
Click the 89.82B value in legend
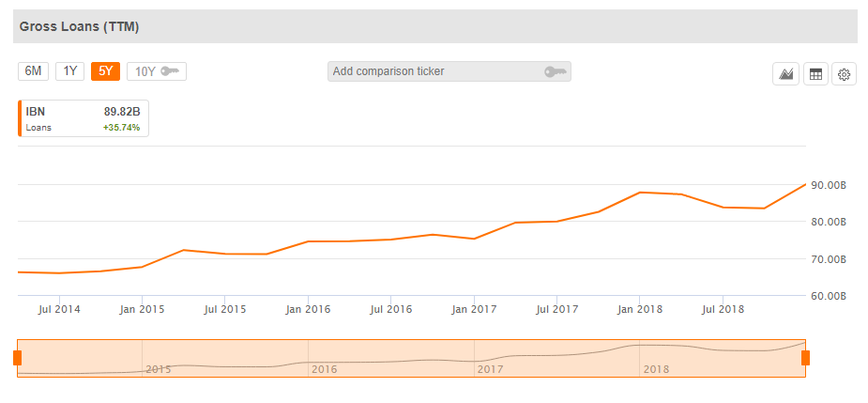pyautogui.click(x=122, y=112)
